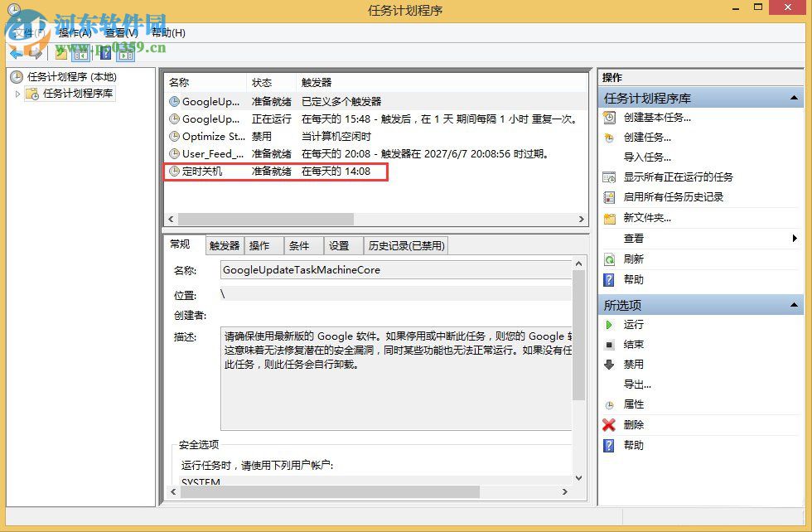Switch to the 触发器 tab

tap(223, 245)
